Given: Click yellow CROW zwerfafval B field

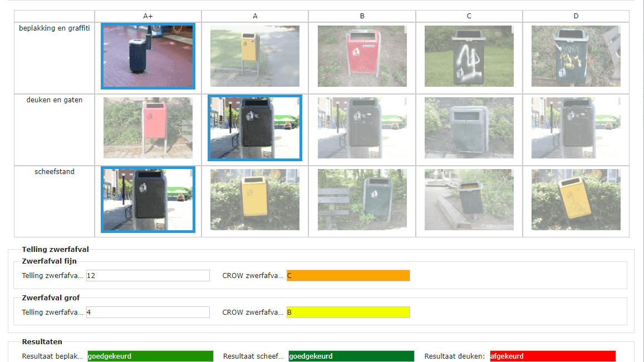Looking at the screenshot, I should [348, 313].
